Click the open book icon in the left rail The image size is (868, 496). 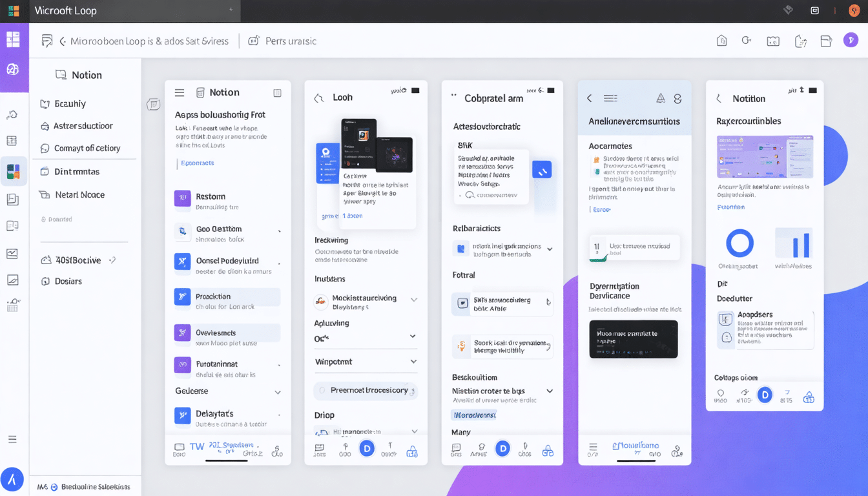point(12,225)
